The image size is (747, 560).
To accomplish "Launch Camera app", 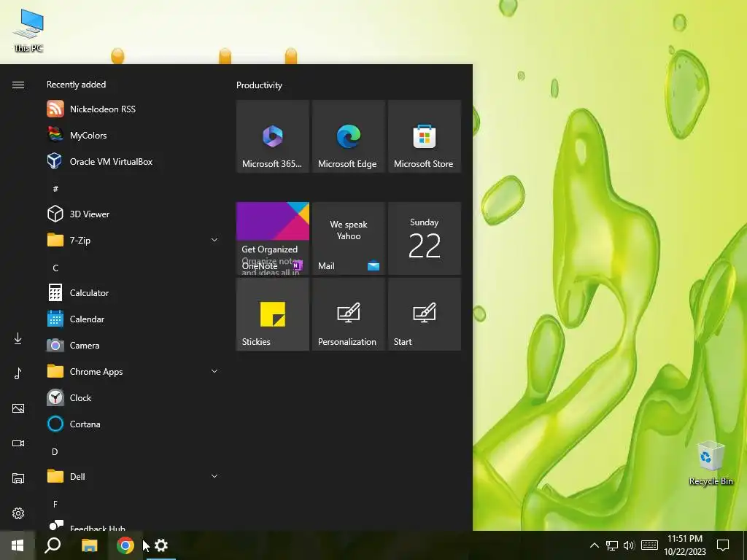I will 133,345.
